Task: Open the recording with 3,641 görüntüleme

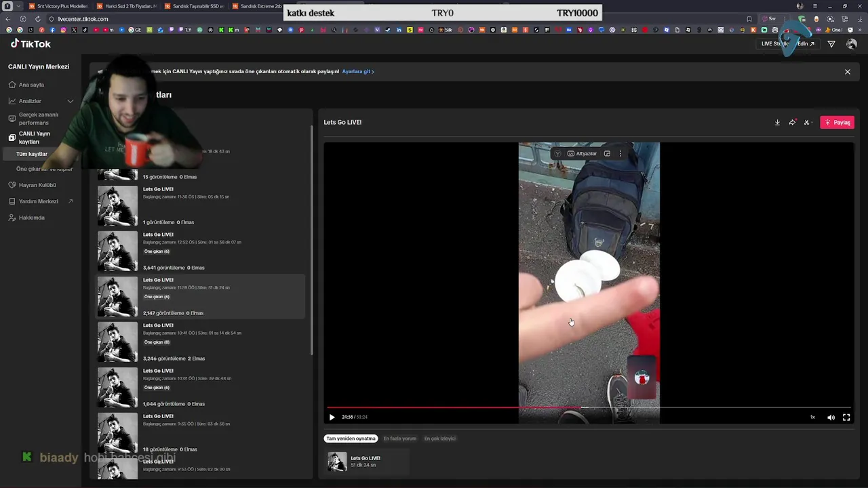Action: 201,251
